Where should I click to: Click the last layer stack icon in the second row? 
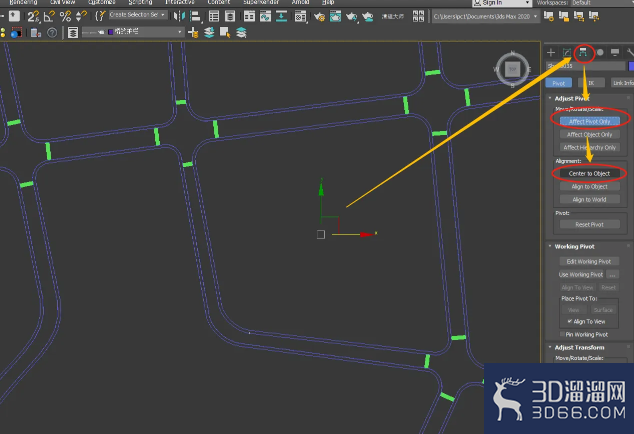pyautogui.click(x=241, y=33)
